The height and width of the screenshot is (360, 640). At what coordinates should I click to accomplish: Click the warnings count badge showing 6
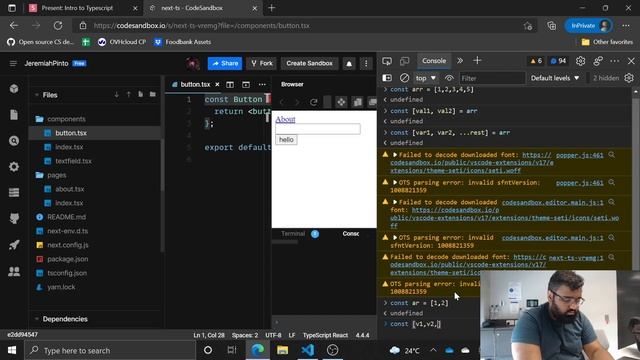click(x=536, y=61)
